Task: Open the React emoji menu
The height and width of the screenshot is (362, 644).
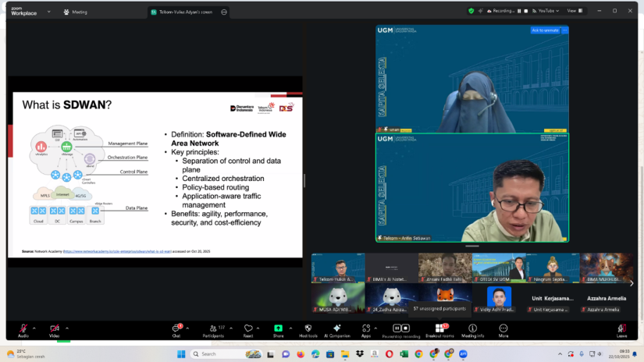Action: point(248,328)
